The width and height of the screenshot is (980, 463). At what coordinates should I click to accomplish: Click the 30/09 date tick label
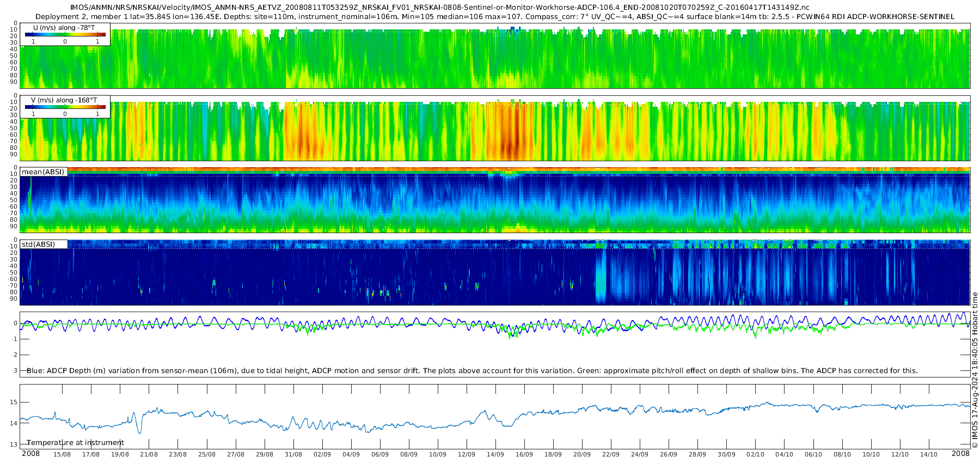(x=726, y=454)
